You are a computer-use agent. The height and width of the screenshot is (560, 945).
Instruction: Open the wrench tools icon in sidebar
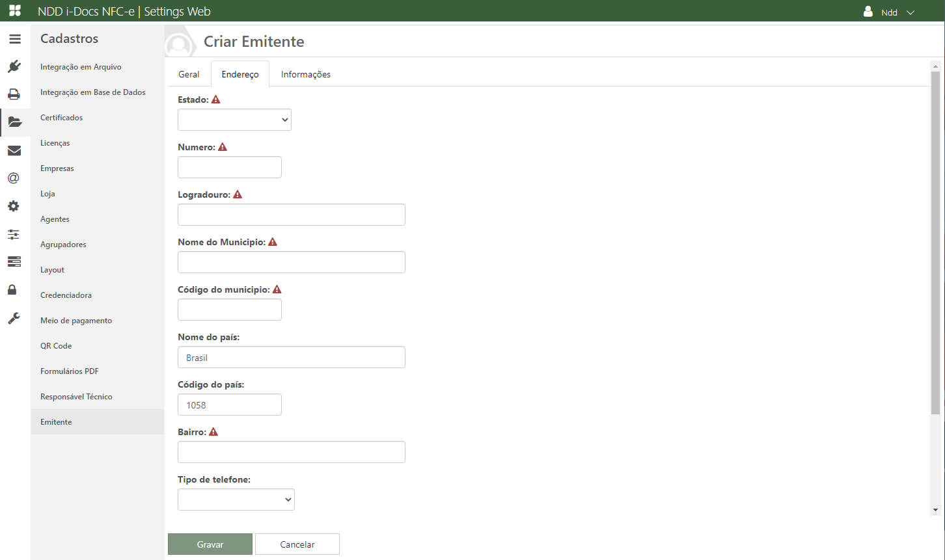[14, 318]
